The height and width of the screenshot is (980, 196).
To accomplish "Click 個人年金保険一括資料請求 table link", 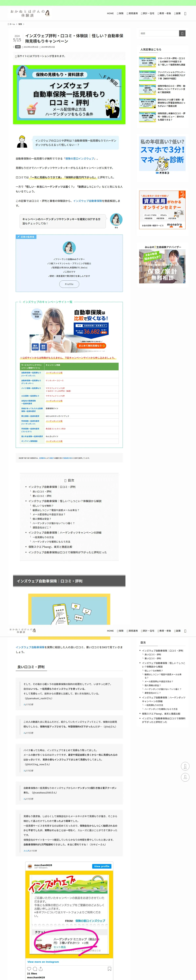I will click(32, 436).
